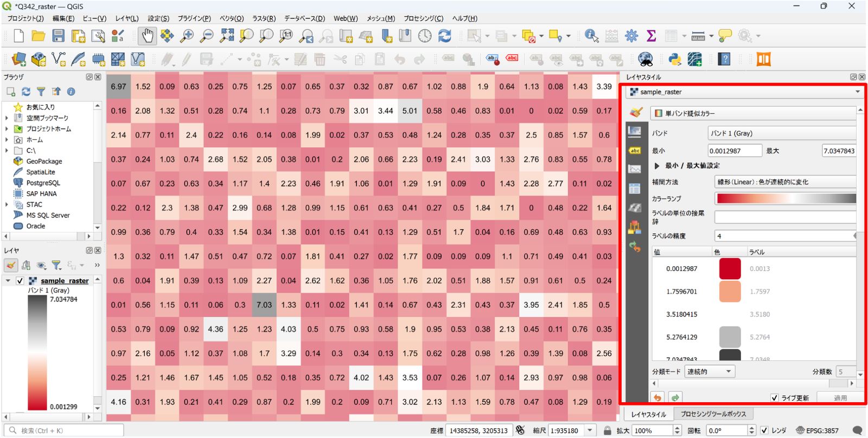Click the 適用 apply button

pyautogui.click(x=840, y=398)
